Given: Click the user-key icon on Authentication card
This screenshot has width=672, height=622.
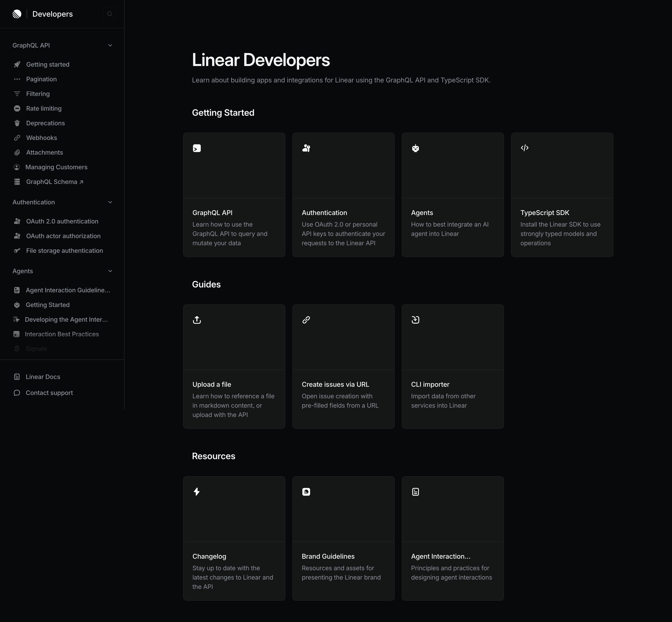Looking at the screenshot, I should (306, 148).
